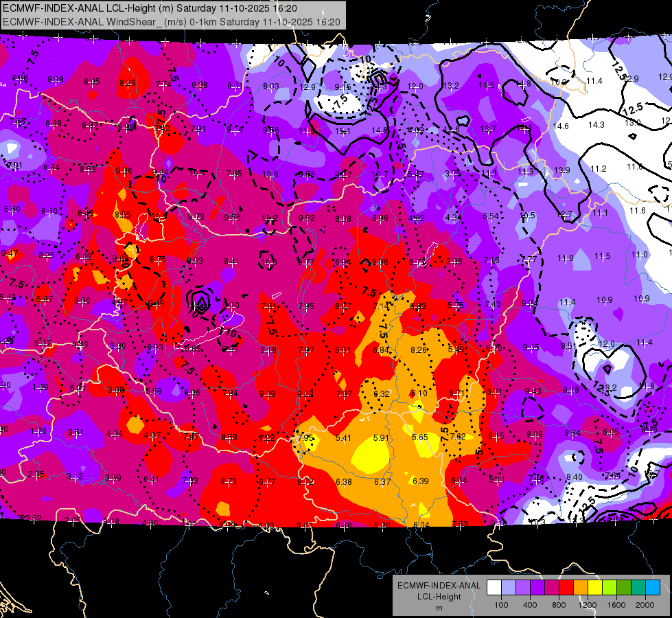672x618 pixels.
Task: Click the grid value 8.40
Action: click(x=575, y=477)
